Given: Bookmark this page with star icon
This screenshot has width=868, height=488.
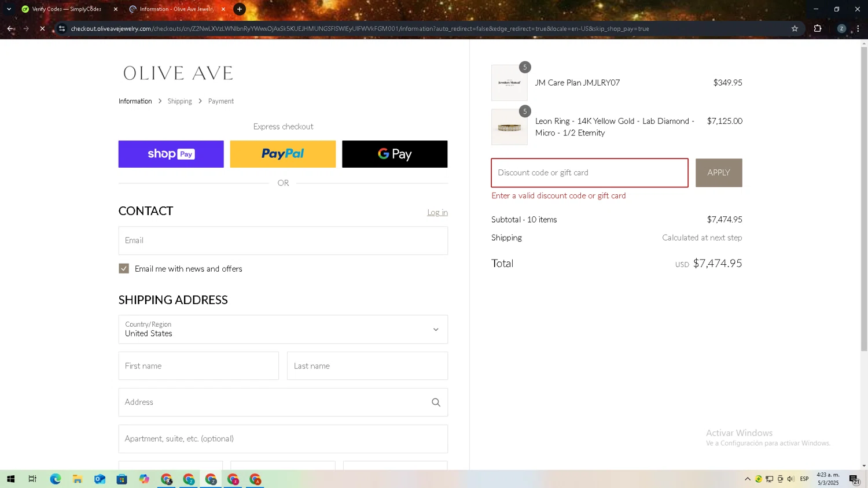Looking at the screenshot, I should click(795, 28).
